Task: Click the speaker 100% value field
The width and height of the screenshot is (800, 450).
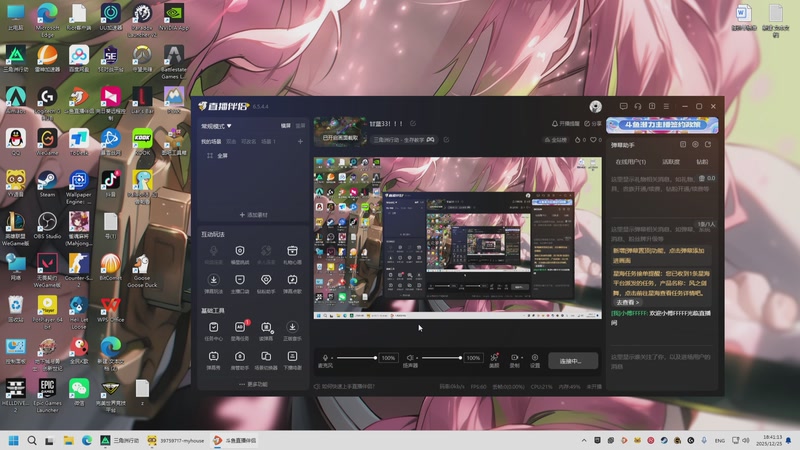Action: (473, 358)
